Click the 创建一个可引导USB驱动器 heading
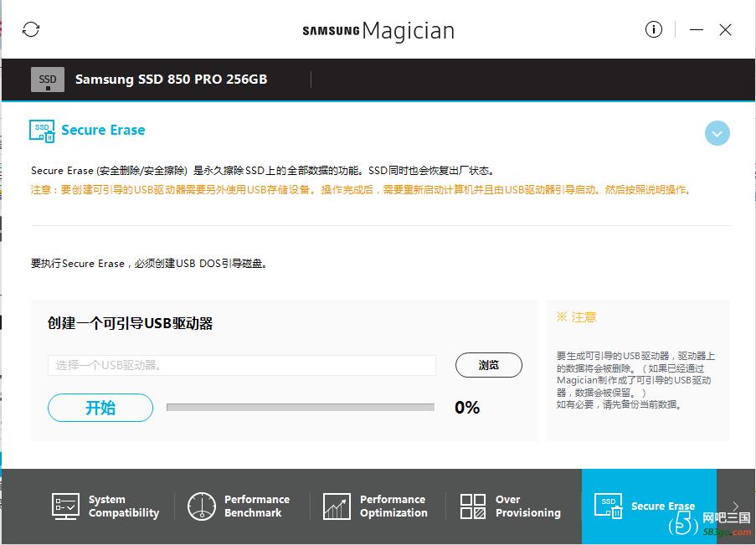Image resolution: width=756 pixels, height=545 pixels. 130,323
